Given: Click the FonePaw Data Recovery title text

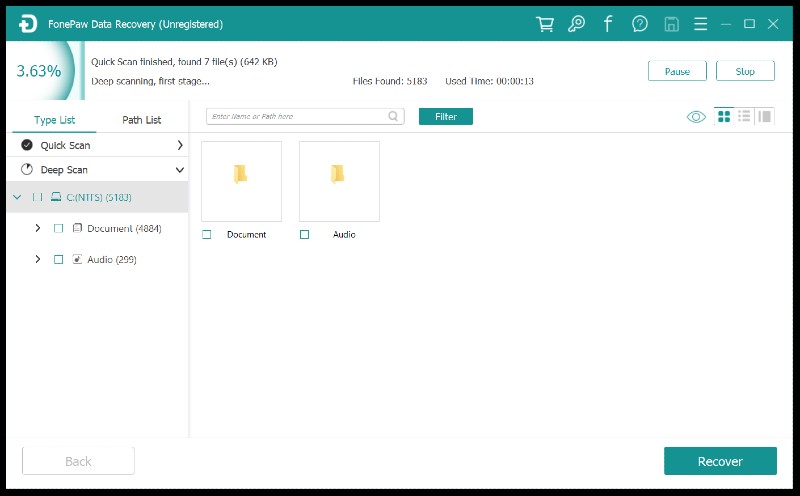Looking at the screenshot, I should 135,24.
